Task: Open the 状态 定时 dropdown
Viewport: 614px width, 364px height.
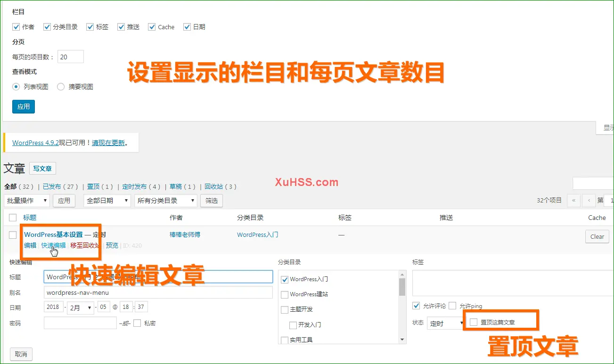Action: pos(446,323)
